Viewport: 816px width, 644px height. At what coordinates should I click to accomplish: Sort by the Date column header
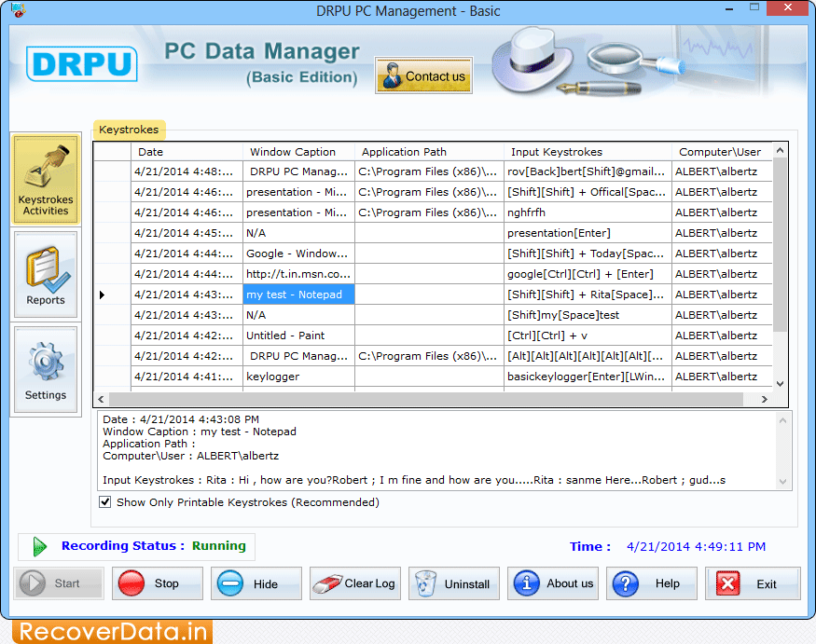[187, 152]
